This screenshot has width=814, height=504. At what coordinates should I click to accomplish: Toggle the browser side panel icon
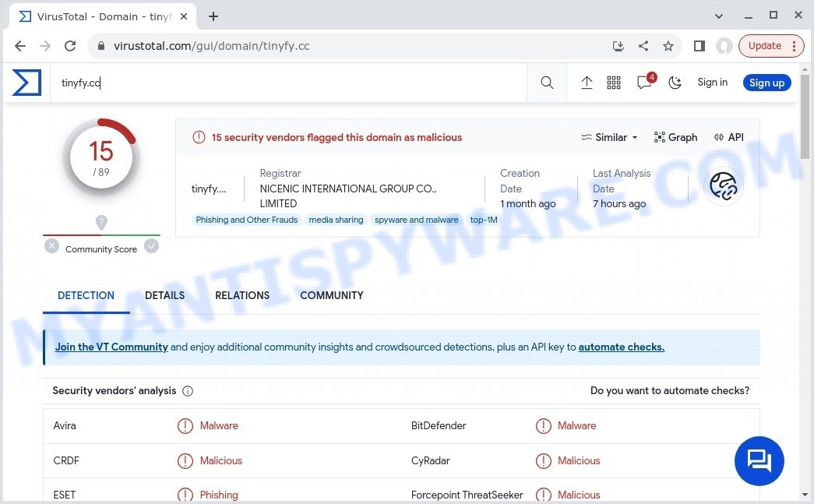[x=699, y=46]
